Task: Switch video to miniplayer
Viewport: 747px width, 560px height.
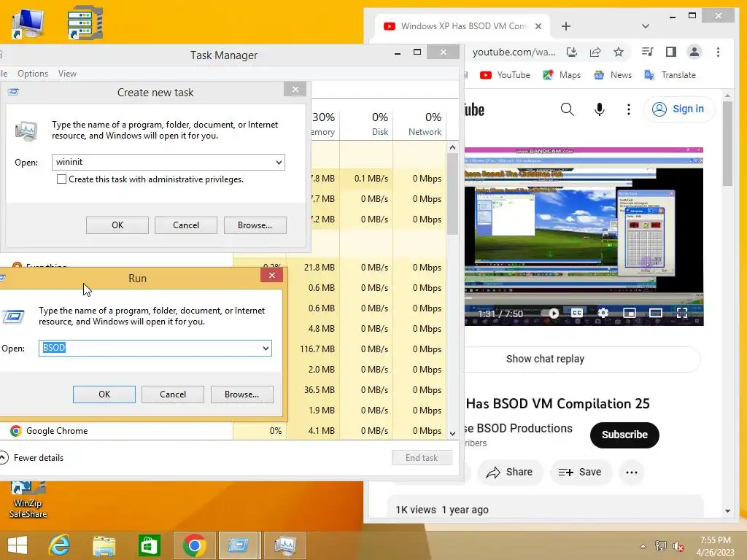Action: click(630, 313)
